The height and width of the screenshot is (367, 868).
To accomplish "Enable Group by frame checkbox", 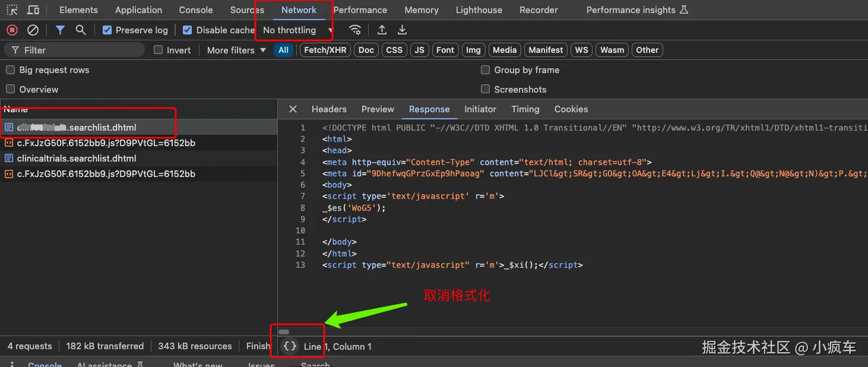I will tap(485, 70).
